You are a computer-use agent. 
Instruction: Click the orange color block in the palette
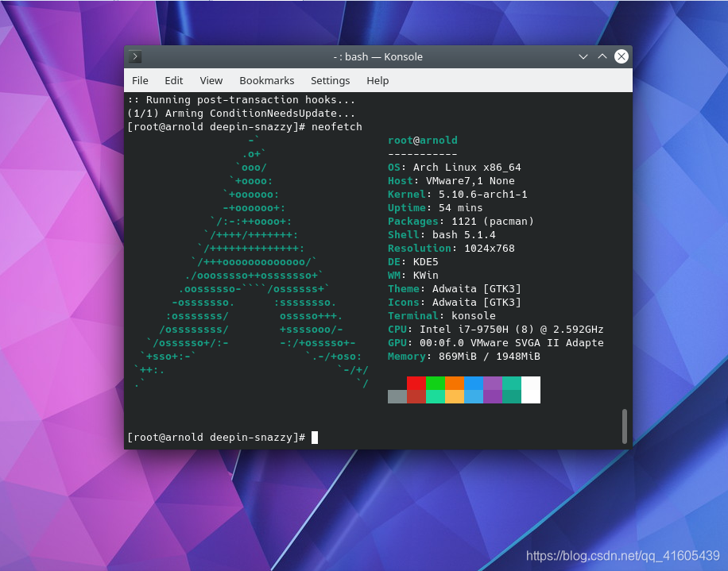click(455, 383)
